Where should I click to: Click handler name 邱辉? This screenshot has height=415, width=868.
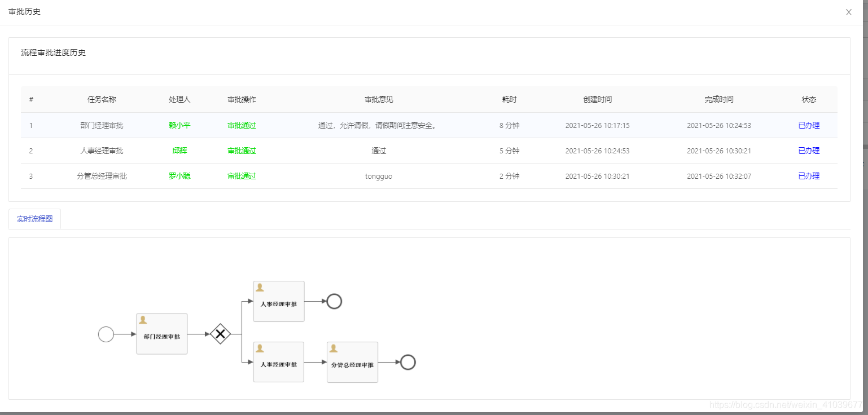(179, 151)
